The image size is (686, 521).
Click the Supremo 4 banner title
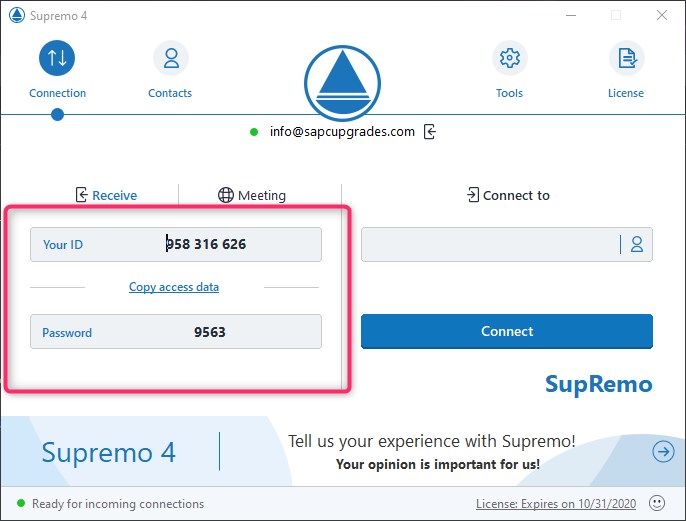pyautogui.click(x=108, y=452)
